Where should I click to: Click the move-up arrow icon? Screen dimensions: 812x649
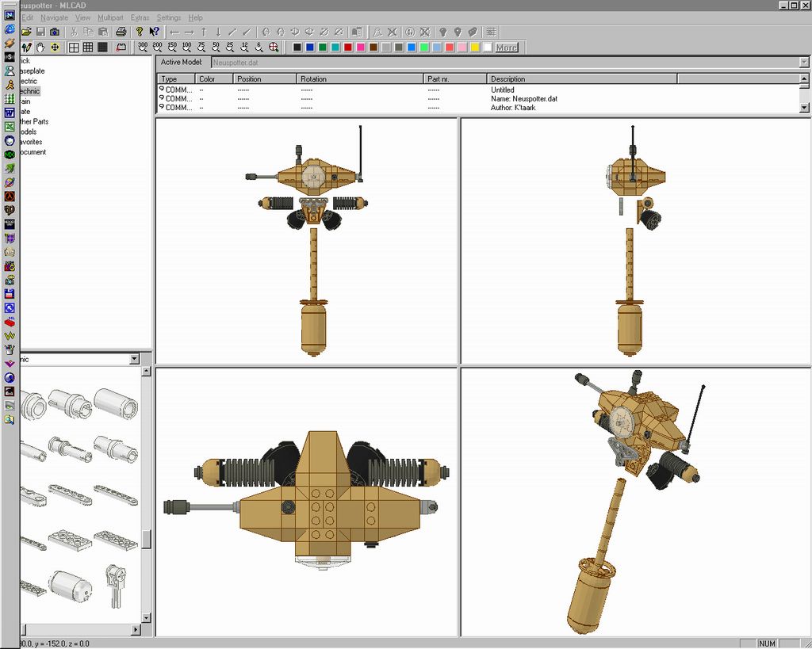point(204,32)
